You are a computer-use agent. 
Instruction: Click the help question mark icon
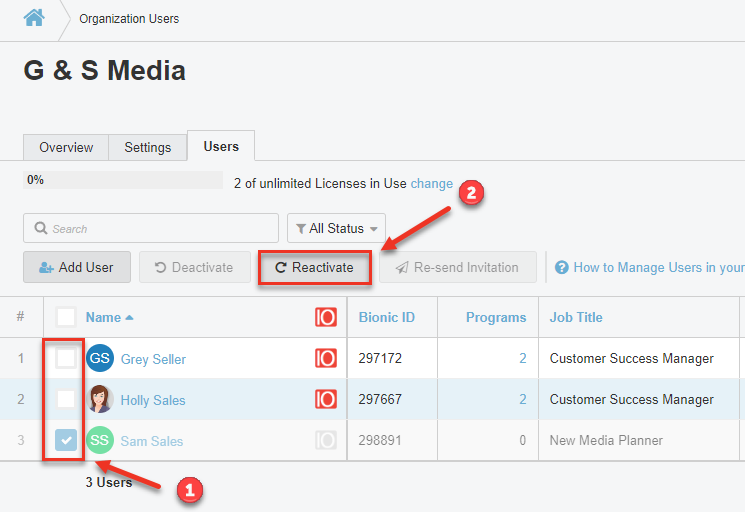coord(562,268)
